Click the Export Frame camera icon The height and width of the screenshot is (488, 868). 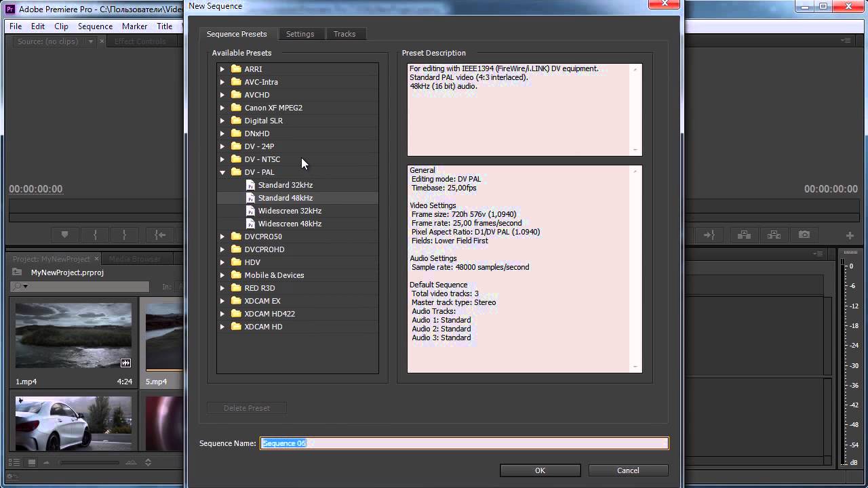pos(804,235)
